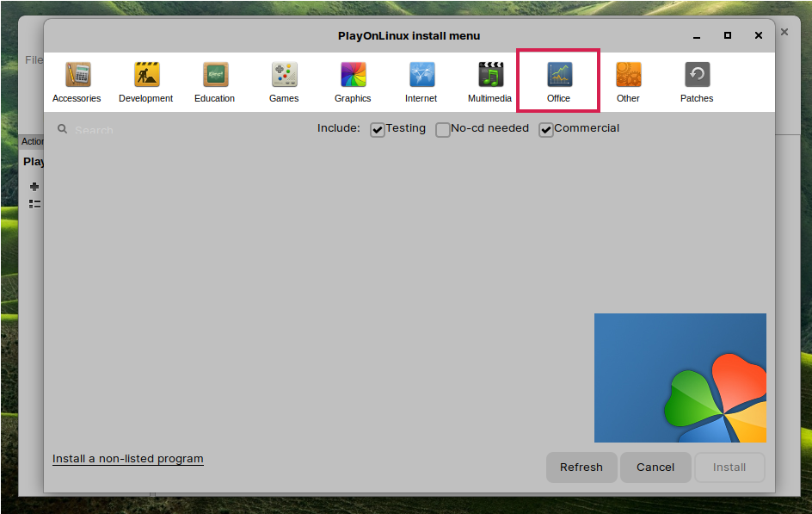Click the Refresh button
Image resolution: width=812 pixels, height=514 pixels.
click(581, 468)
